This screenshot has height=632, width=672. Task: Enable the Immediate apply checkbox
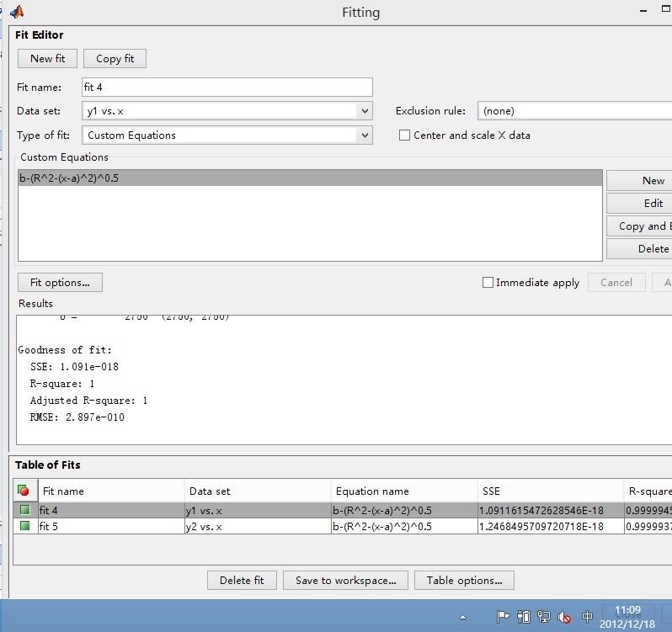(488, 282)
